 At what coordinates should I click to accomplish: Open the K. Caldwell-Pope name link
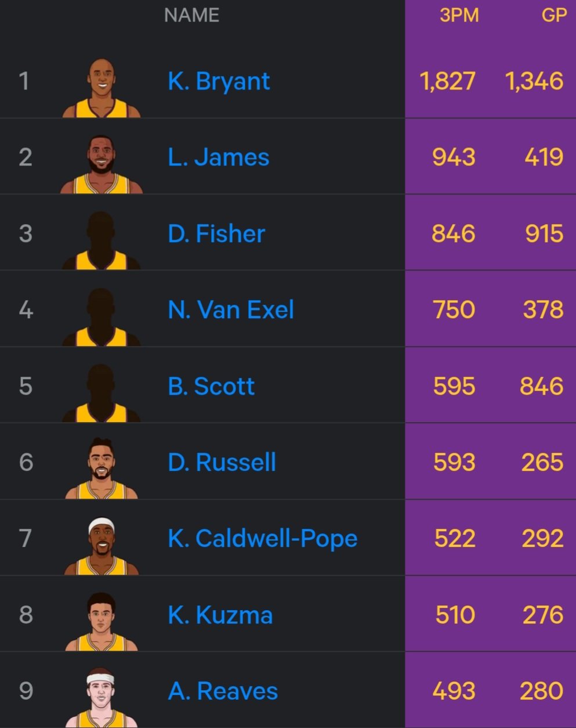click(x=263, y=539)
